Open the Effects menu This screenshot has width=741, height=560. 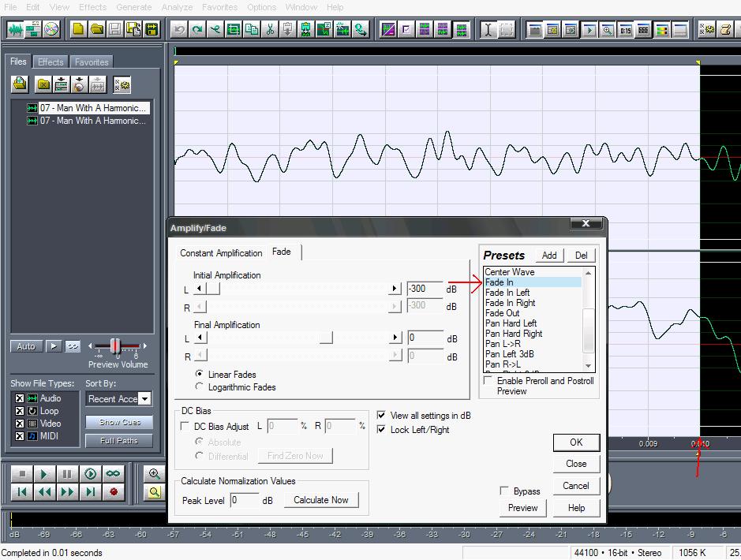click(92, 7)
